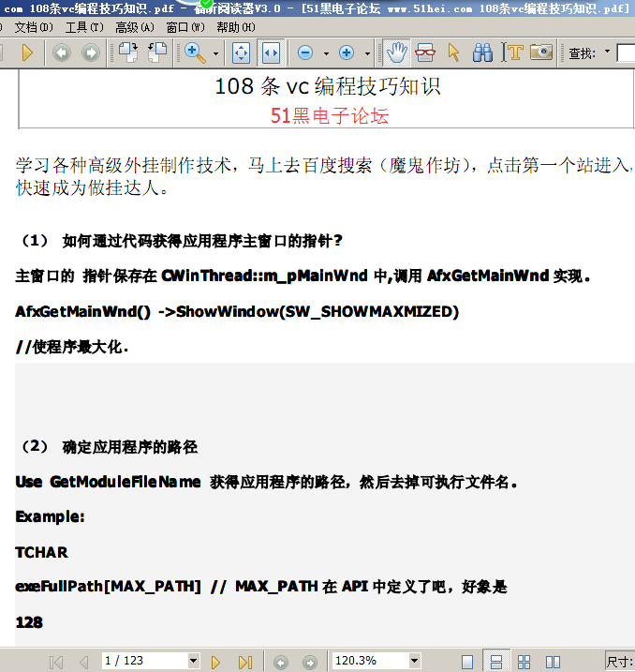Open the zoom percentage dropdown arrow
Viewport: 635px width, 672px height.
point(414,661)
